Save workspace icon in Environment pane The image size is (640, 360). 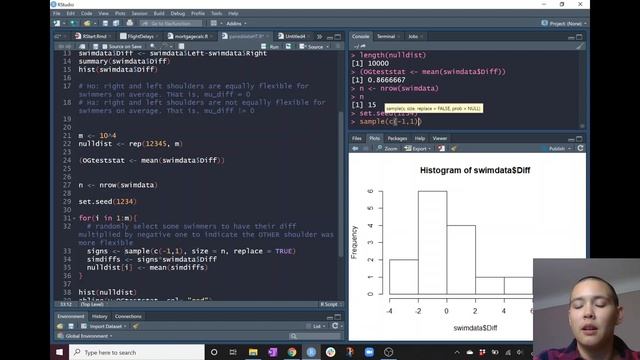coord(71,326)
